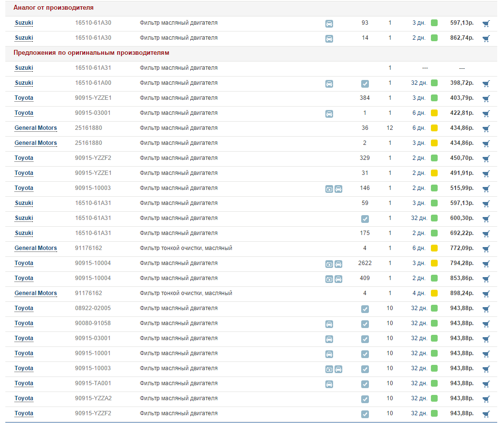Open Toyota brand link in 491,91р. row
This screenshot has height=423, width=504.
24,173
